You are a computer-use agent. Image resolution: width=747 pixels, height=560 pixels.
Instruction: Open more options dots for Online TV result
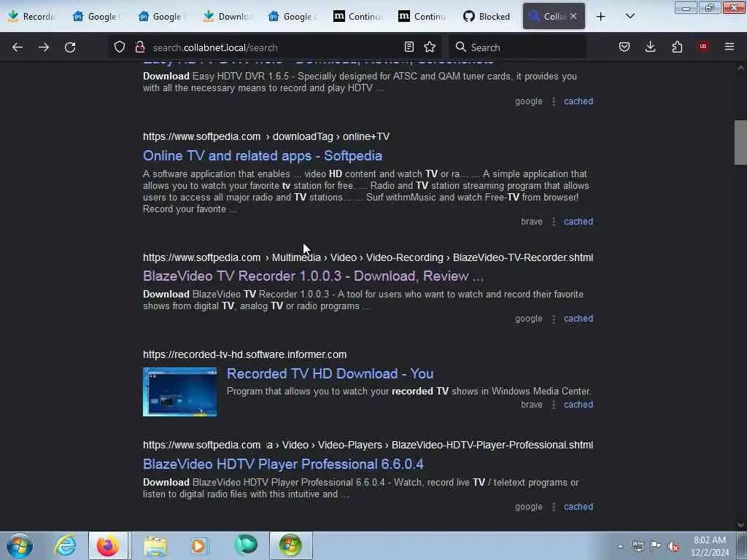tap(554, 222)
